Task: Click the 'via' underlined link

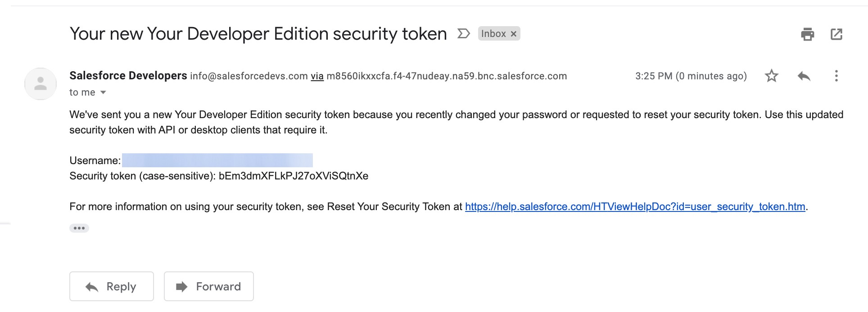Action: coord(317,76)
